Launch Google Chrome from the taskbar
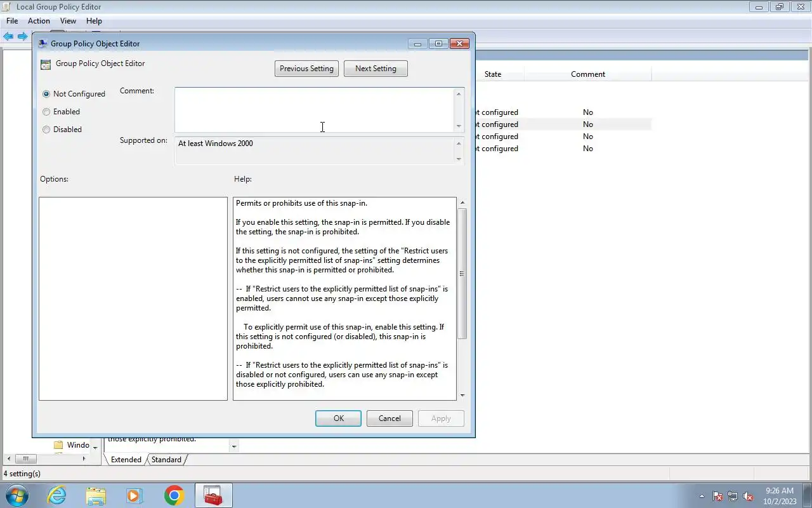 174,495
